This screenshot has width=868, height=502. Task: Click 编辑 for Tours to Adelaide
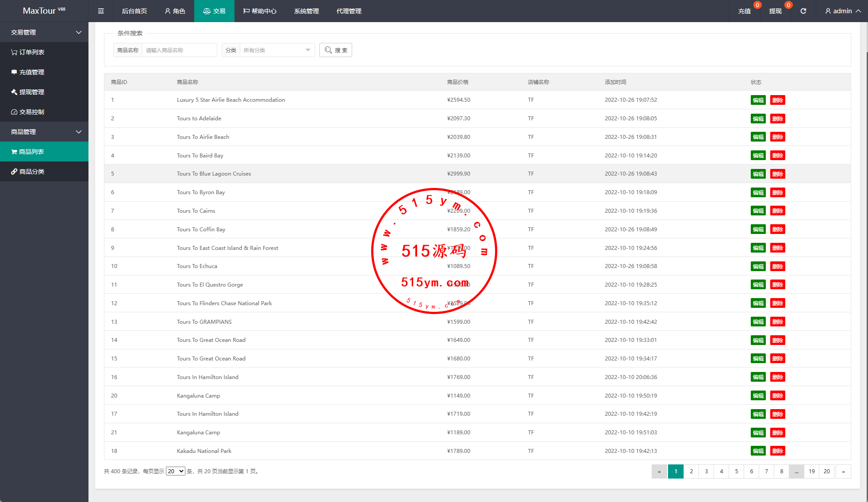coord(758,119)
